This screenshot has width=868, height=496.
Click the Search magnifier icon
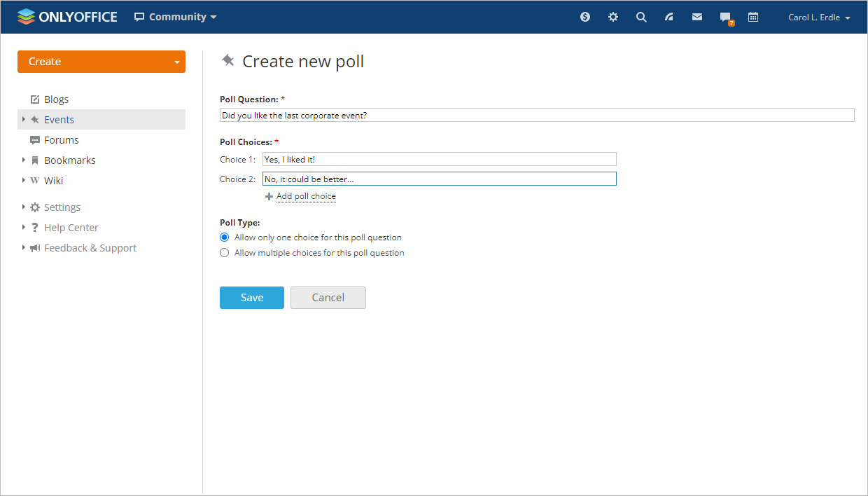[641, 16]
